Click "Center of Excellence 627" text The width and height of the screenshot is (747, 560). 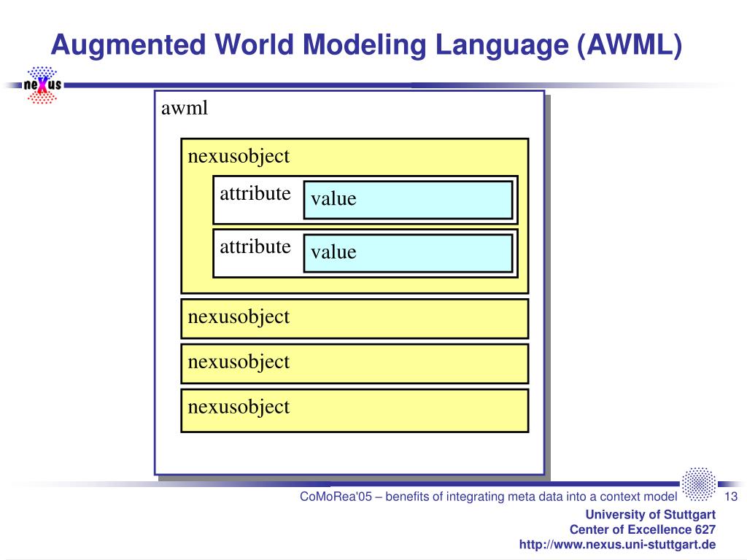pos(642,529)
